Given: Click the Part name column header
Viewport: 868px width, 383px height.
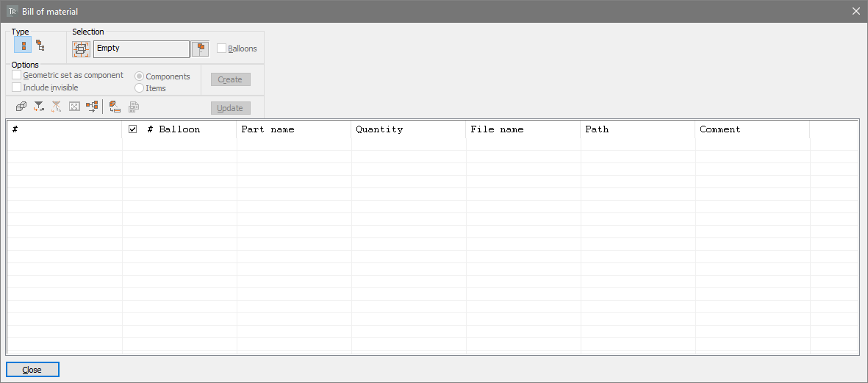Looking at the screenshot, I should pyautogui.click(x=294, y=129).
